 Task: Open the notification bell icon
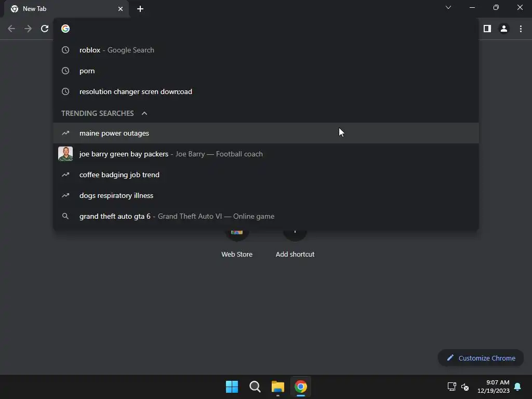tap(518, 387)
